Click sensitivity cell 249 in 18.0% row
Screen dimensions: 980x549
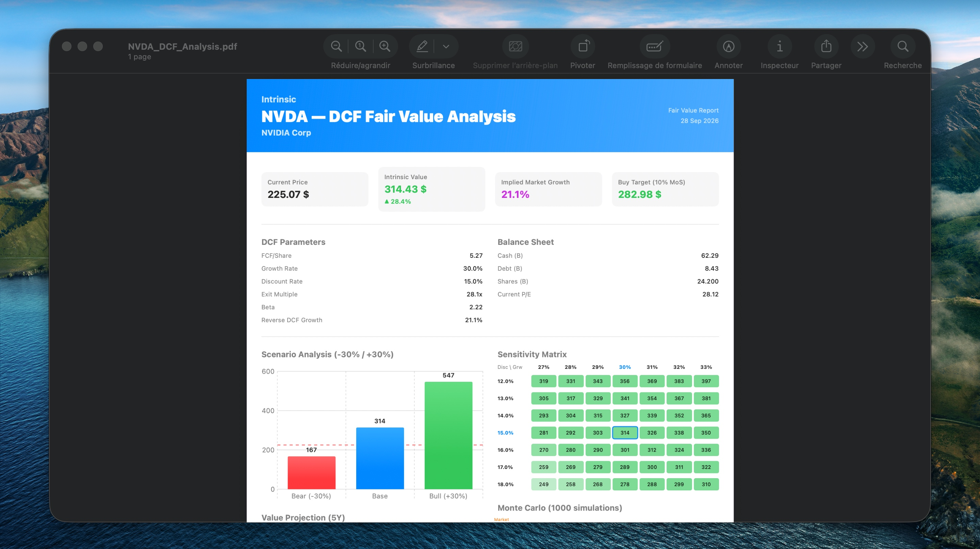pos(543,484)
